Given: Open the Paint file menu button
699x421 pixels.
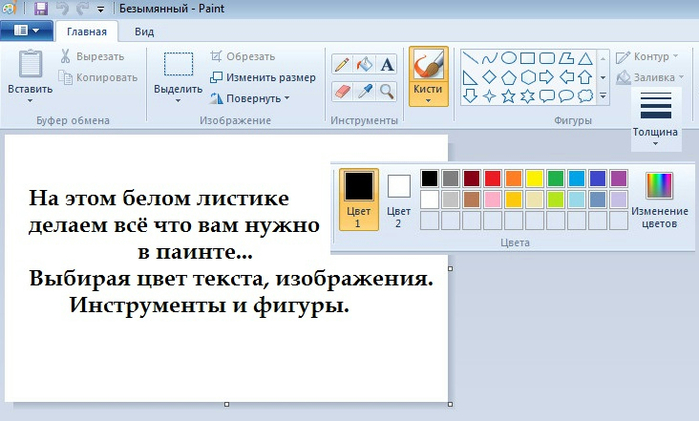Looking at the screenshot, I should tap(27, 30).
